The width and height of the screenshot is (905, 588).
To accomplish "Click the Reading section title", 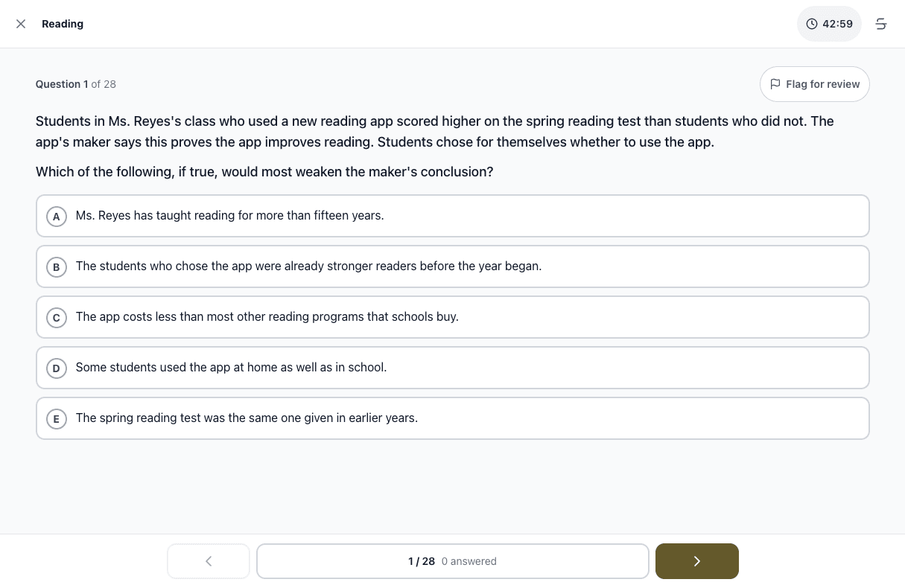I will [63, 24].
